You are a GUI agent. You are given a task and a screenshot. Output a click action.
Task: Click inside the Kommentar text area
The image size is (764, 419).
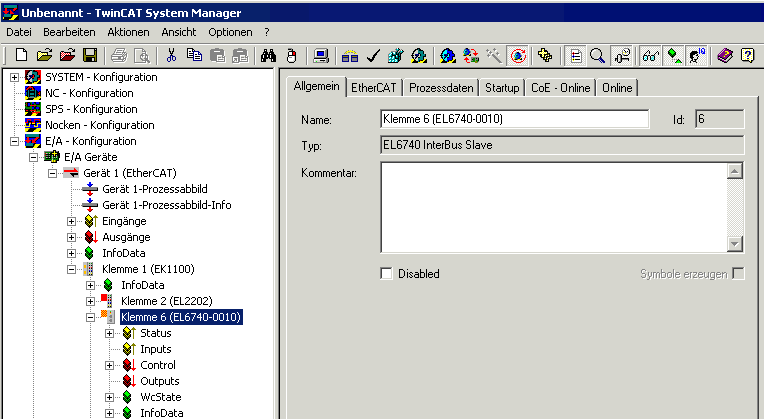coord(554,208)
